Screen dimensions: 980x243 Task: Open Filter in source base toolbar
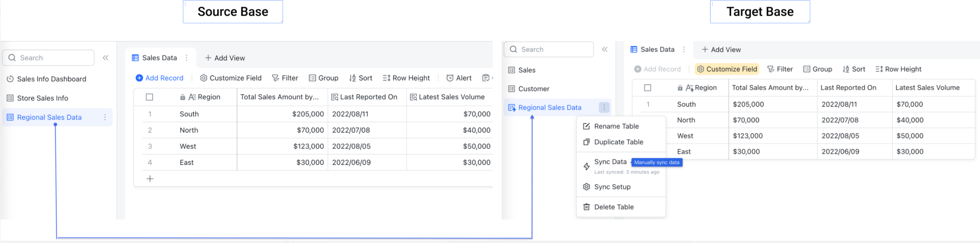pyautogui.click(x=285, y=78)
